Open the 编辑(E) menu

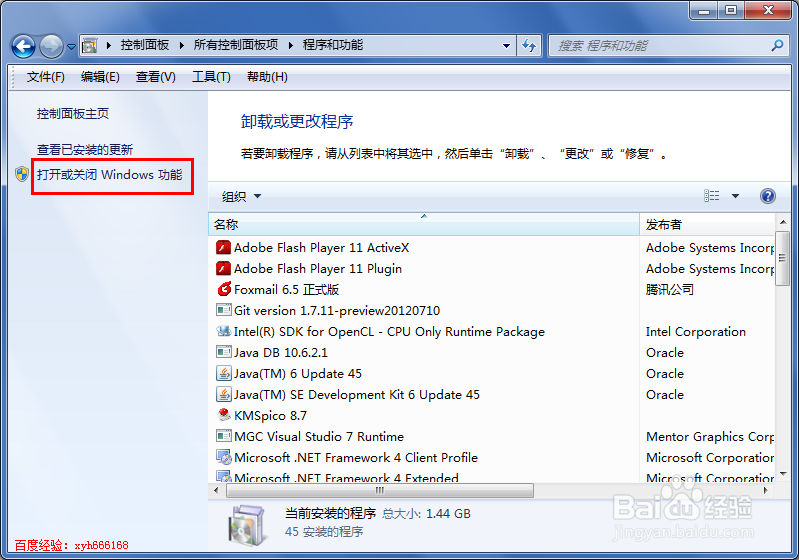(100, 77)
